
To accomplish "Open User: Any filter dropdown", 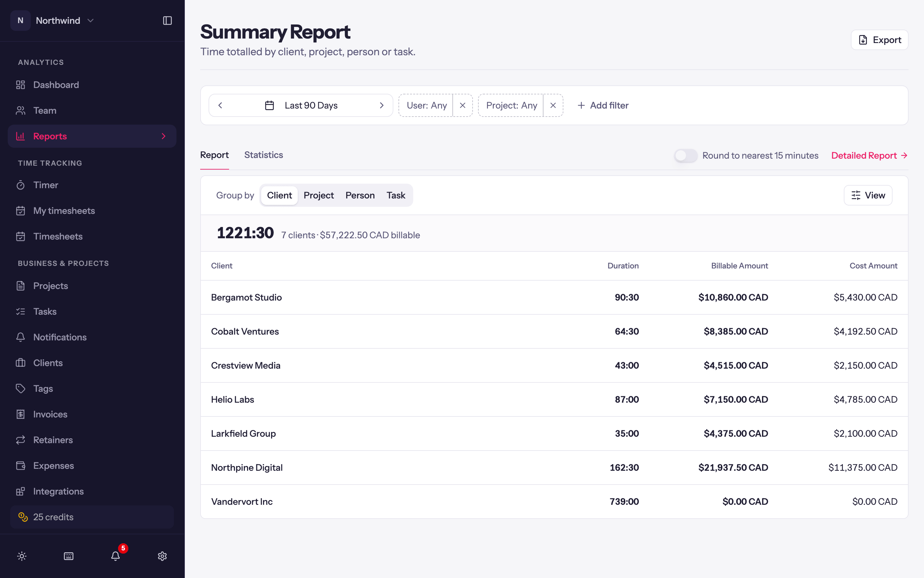I will (426, 106).
